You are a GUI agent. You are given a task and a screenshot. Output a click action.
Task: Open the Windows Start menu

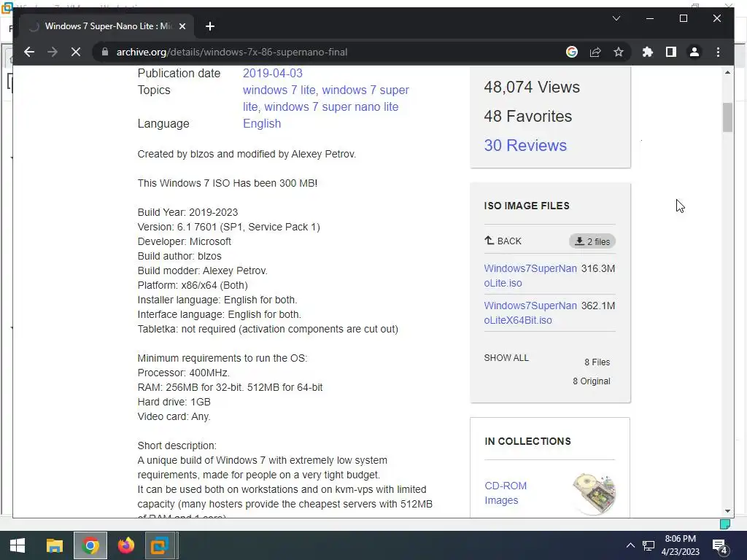coord(18,545)
